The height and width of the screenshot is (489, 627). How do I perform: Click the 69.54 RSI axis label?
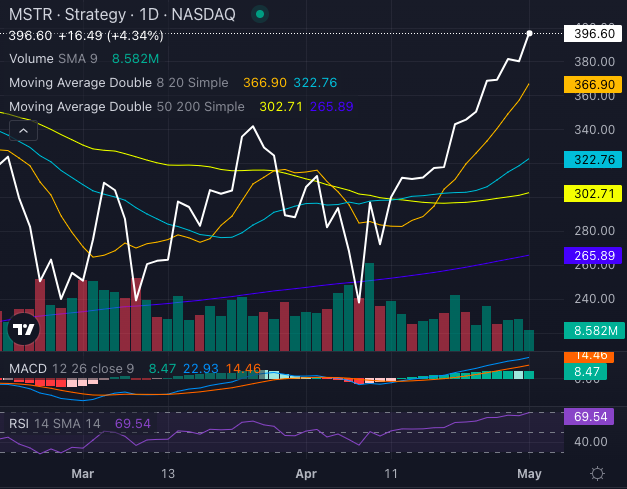pos(589,417)
